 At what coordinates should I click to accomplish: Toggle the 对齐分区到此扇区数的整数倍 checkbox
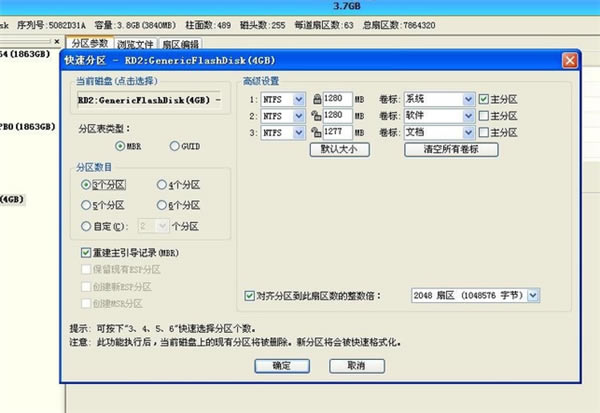pos(250,295)
